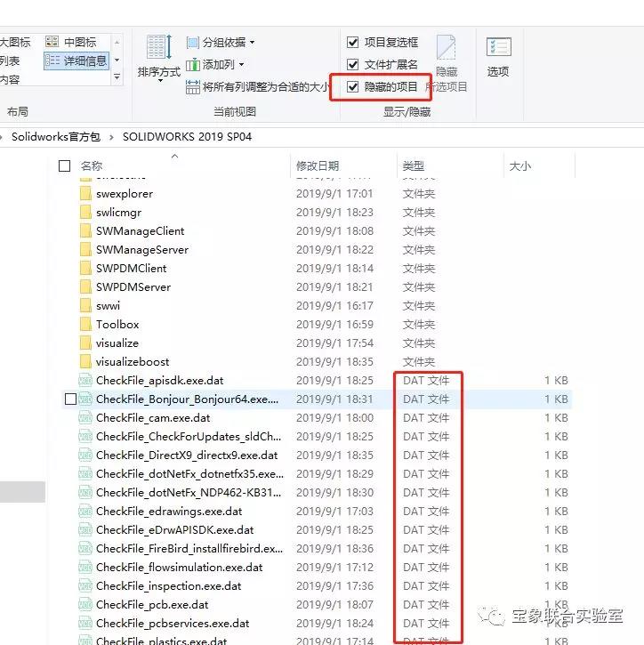The height and width of the screenshot is (645, 644).
Task: Toggle the Item check boxes (项目复选框) option
Action: (x=382, y=42)
